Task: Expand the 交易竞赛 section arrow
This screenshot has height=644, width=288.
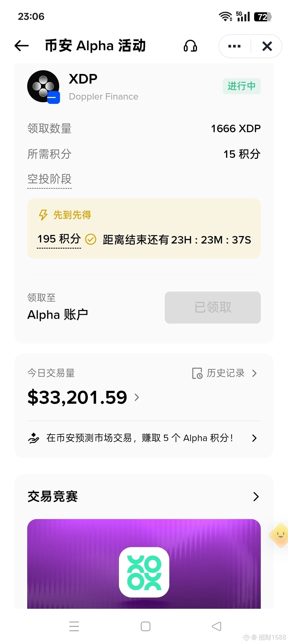Action: click(x=256, y=497)
